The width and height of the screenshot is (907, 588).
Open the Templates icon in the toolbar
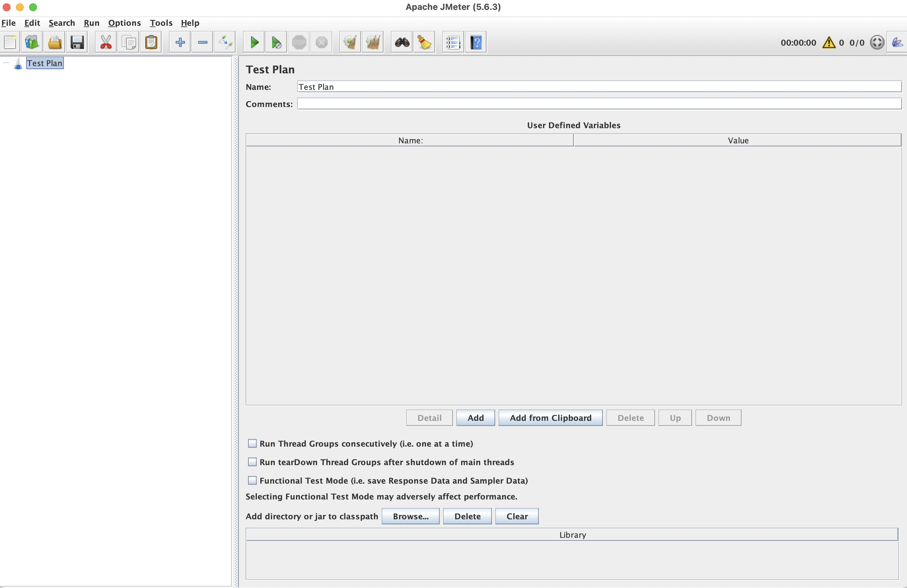32,42
